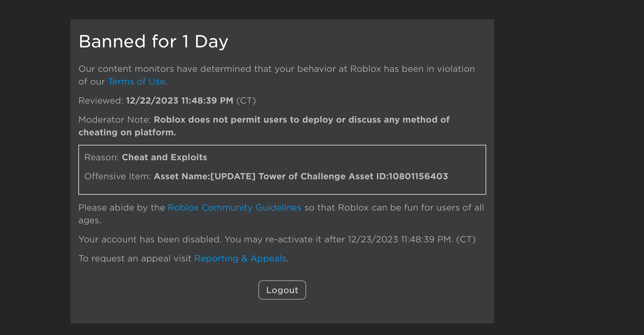Click the Reason: label in box

pyautogui.click(x=101, y=157)
